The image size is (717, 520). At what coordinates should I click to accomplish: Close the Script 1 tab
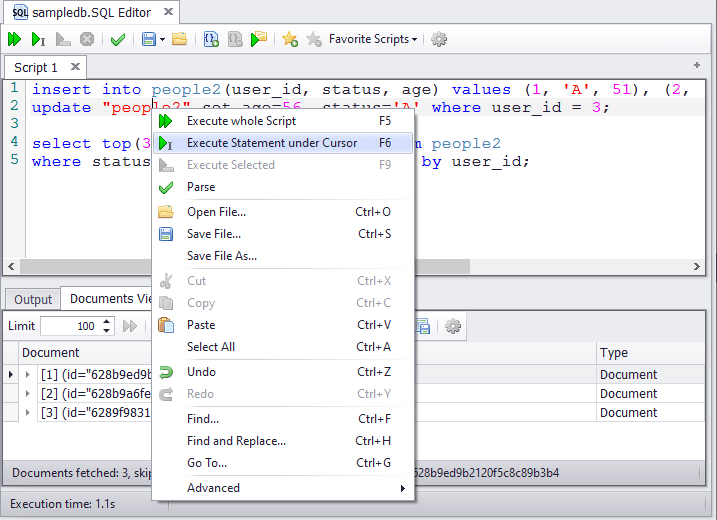coord(75,67)
